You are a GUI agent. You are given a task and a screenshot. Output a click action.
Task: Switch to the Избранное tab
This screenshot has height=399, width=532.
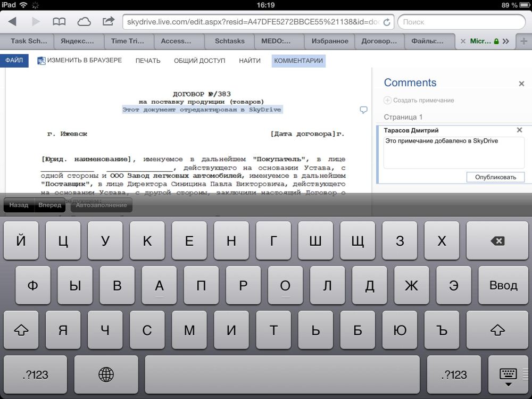pyautogui.click(x=330, y=41)
